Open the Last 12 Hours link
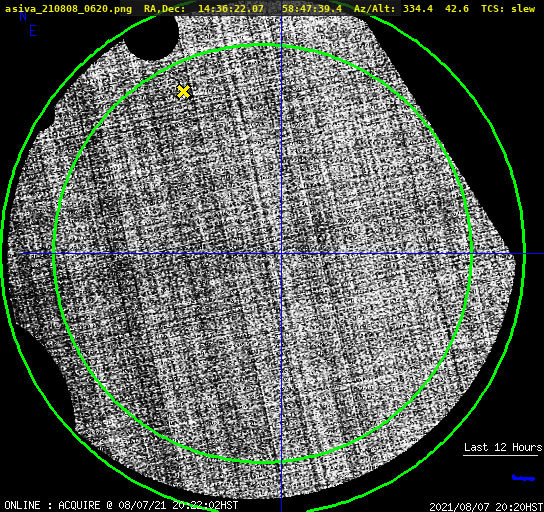 pos(503,447)
